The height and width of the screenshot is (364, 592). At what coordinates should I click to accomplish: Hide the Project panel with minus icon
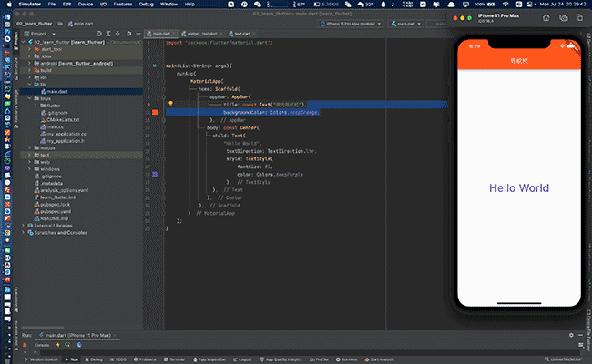point(138,34)
